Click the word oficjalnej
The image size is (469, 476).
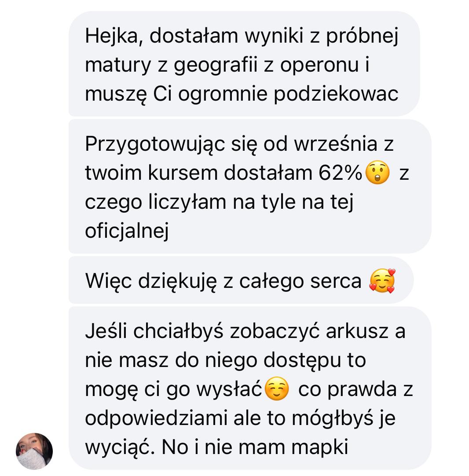coord(127,231)
